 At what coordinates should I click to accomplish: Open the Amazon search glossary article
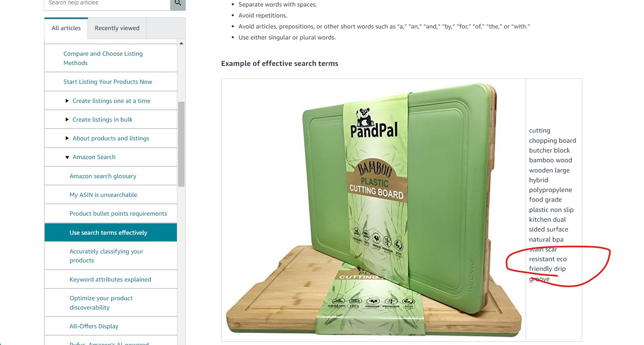(x=103, y=176)
